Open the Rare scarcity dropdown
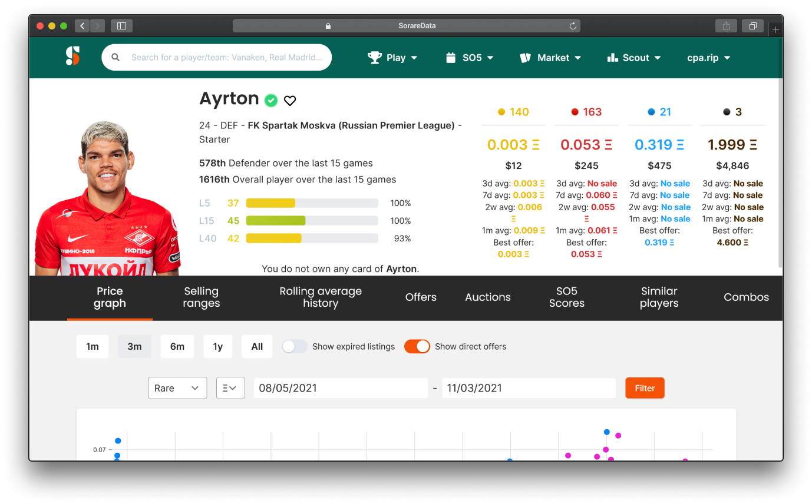Viewport: 812px width, 504px height. coord(177,388)
